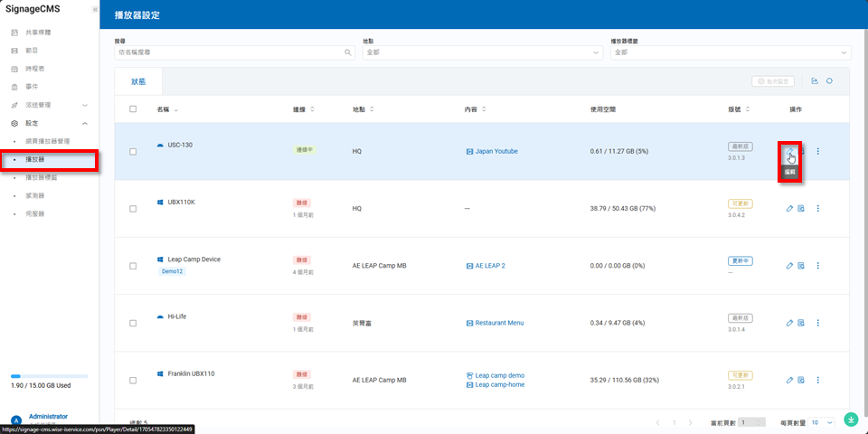Check the select-all checkbox in table header
The width and height of the screenshot is (868, 434).
click(x=133, y=109)
